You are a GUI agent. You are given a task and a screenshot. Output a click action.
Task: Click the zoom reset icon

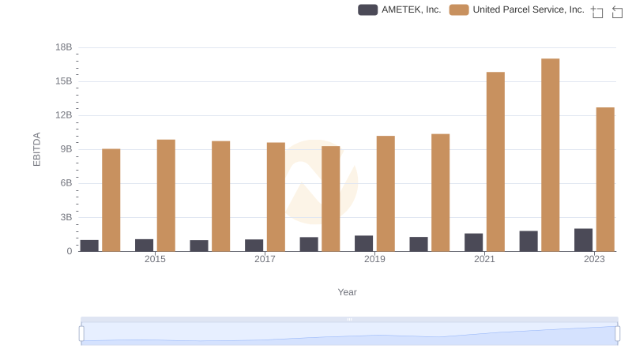pos(617,12)
